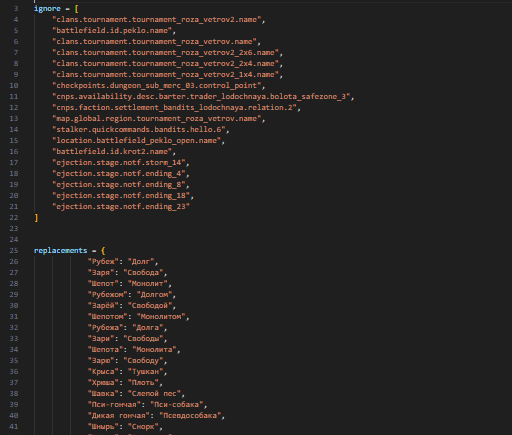Screen dimensions: 512x435
Task: Click the value "Свободы"
Action: point(143,339)
